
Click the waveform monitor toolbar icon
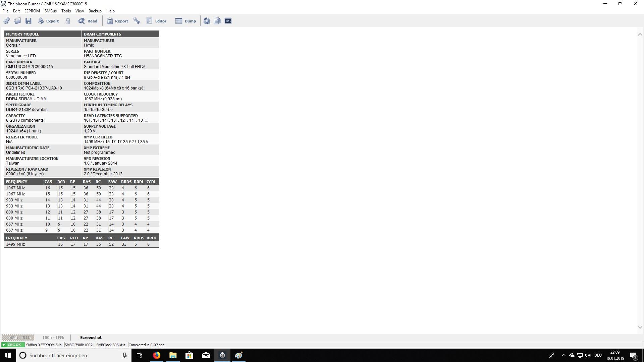pos(228,21)
